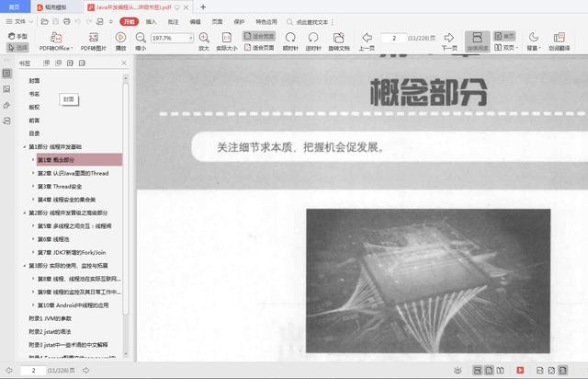Image resolution: width=588 pixels, height=379 pixels.
Task: Open the double page (双页) dropdown
Action: coord(506,48)
